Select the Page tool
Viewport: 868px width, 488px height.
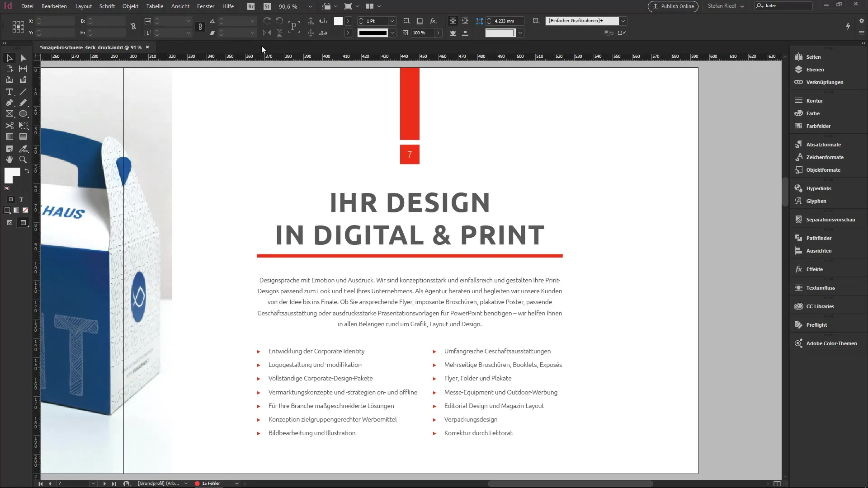click(9, 69)
